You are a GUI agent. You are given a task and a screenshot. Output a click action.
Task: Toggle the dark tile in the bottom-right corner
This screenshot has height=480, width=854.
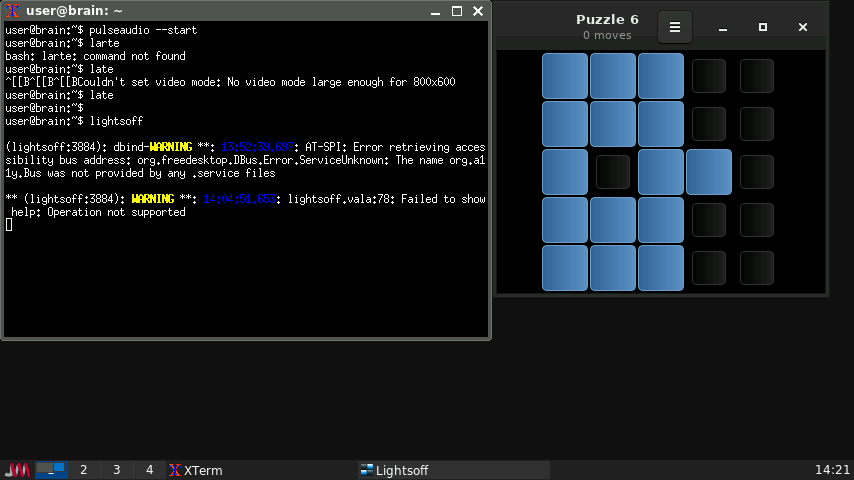click(757, 268)
